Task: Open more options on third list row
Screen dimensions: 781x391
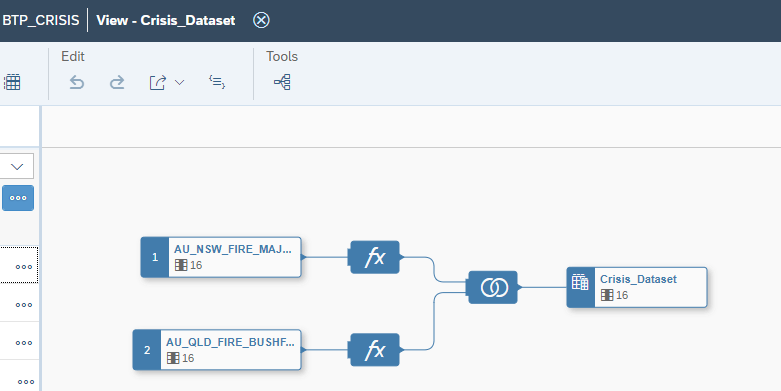Action: coord(23,342)
